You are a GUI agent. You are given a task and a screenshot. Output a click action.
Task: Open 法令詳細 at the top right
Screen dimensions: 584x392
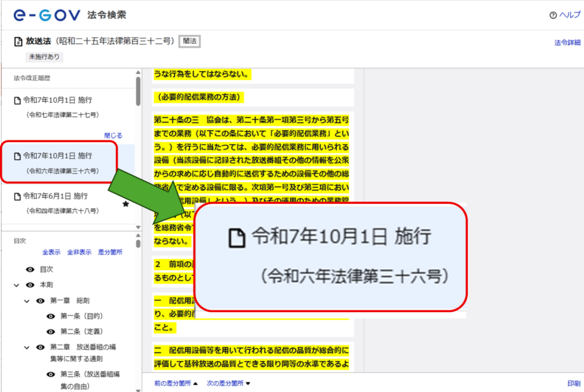point(566,43)
